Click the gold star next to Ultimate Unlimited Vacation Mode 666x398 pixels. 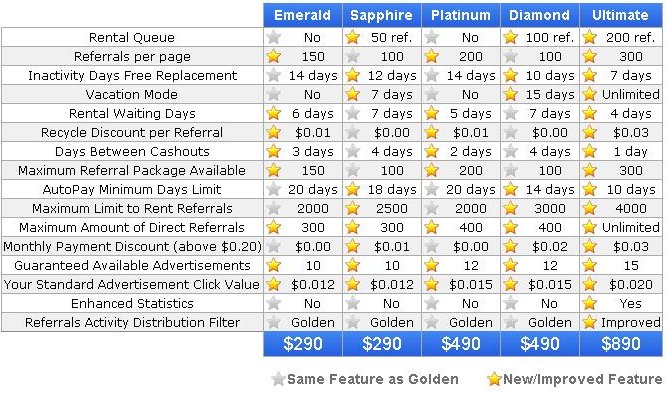coord(590,94)
